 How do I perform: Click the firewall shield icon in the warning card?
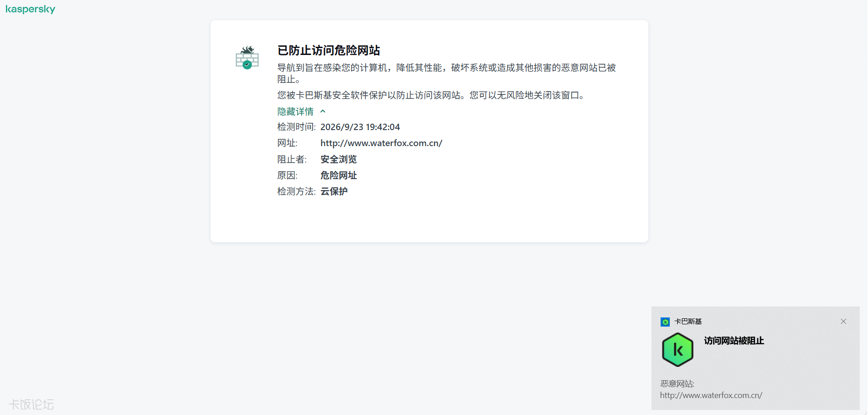(x=247, y=58)
